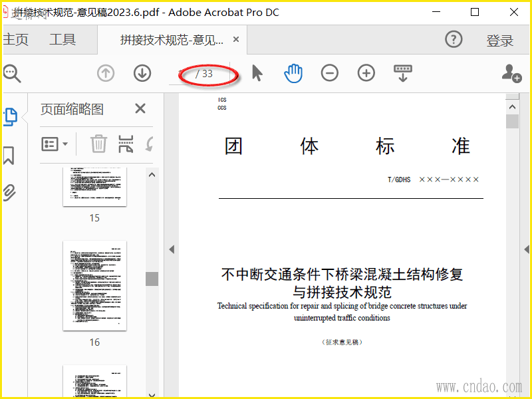Go to the next page with down arrow

[142, 73]
